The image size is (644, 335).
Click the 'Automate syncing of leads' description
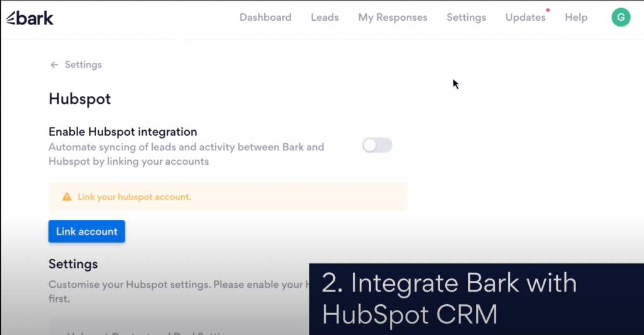tap(186, 154)
